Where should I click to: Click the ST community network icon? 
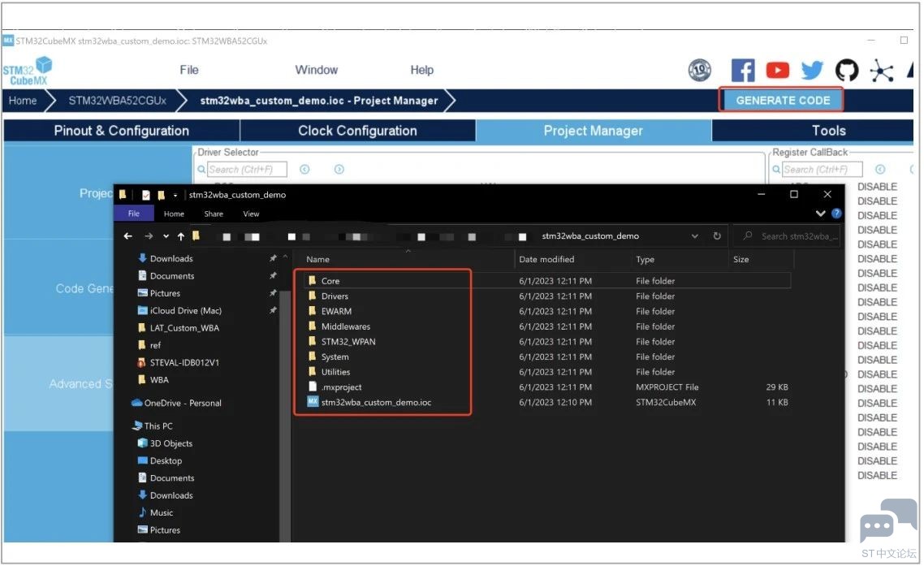pos(881,71)
